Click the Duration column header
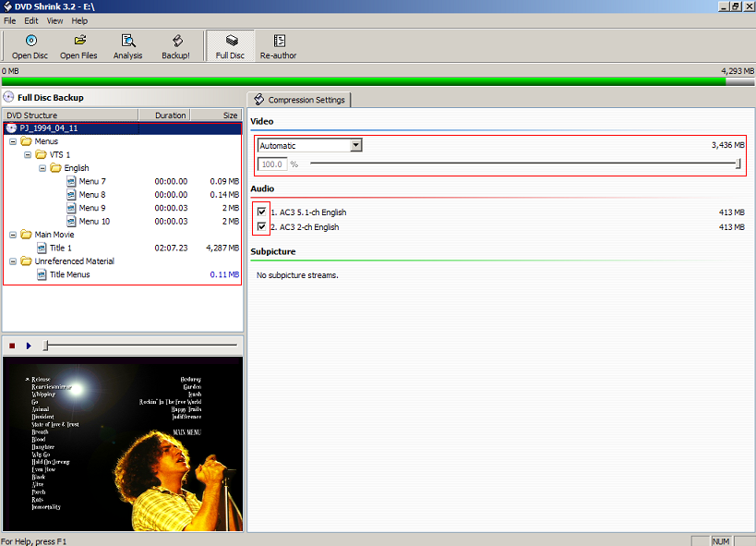The height and width of the screenshot is (546, 756). 170,115
